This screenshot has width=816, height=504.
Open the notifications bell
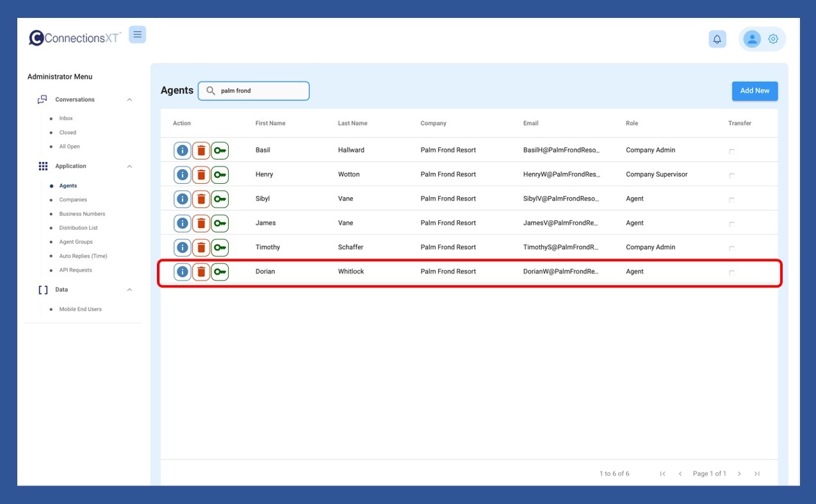pos(717,39)
